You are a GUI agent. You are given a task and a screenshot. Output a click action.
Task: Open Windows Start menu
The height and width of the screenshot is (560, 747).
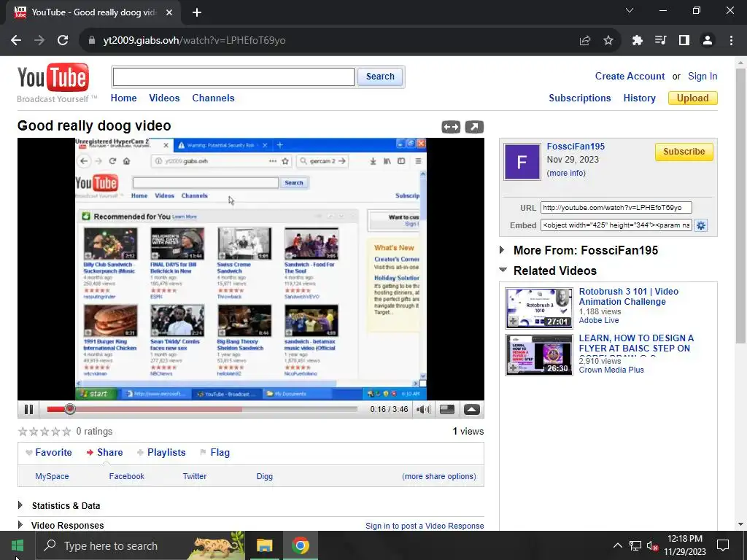(x=18, y=545)
